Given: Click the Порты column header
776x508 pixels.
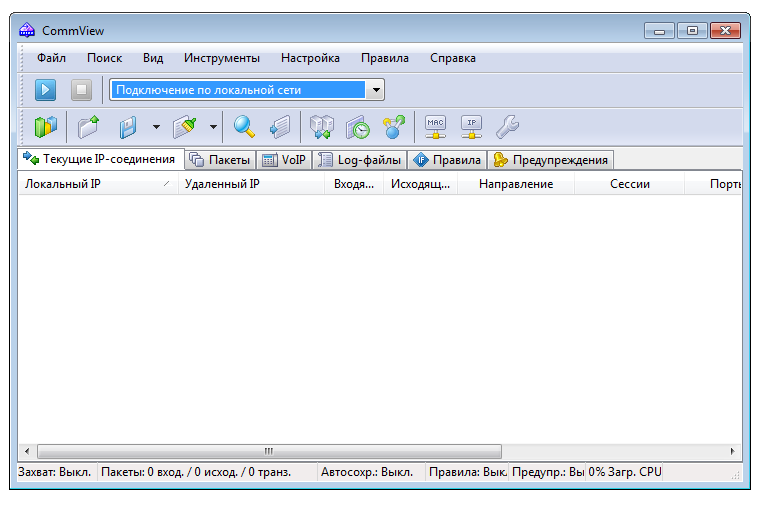Looking at the screenshot, I should point(713,184).
